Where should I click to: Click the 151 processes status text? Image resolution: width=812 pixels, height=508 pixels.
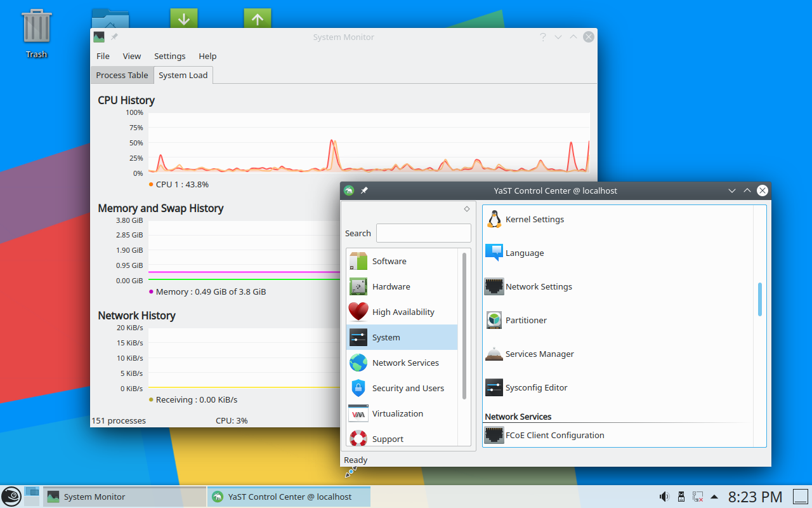[119, 420]
